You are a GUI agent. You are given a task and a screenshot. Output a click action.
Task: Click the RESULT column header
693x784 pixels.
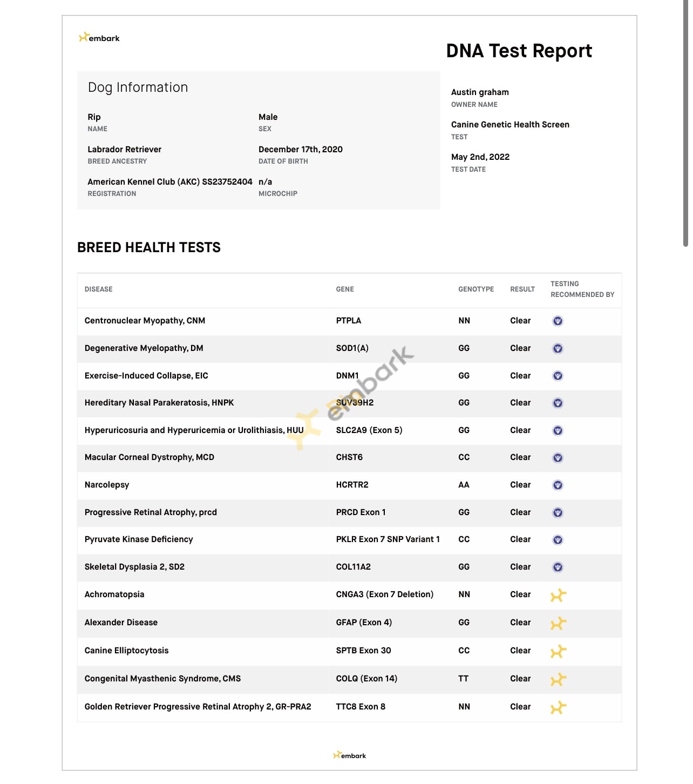[x=522, y=289]
